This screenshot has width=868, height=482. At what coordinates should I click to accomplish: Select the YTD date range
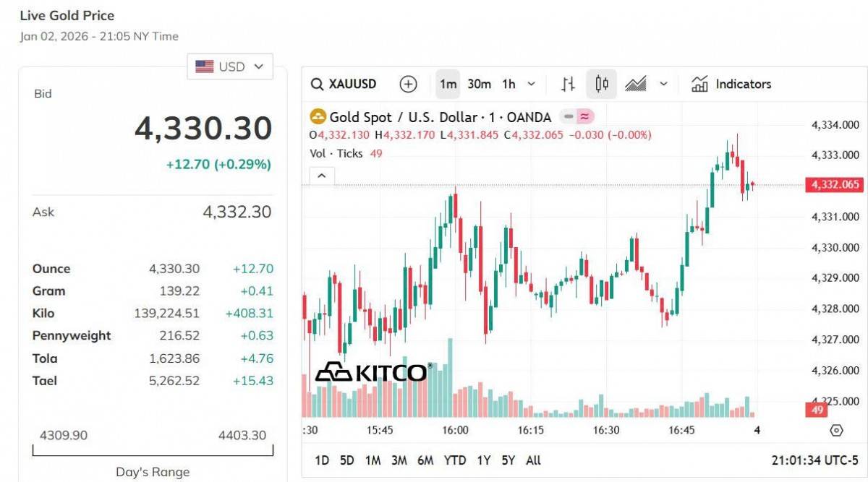point(455,460)
